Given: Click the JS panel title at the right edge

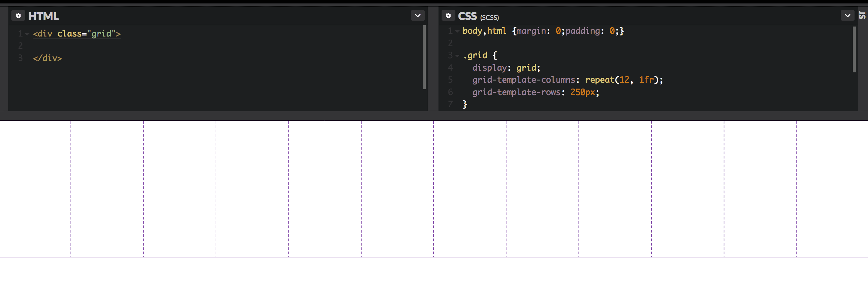Looking at the screenshot, I should click(862, 16).
